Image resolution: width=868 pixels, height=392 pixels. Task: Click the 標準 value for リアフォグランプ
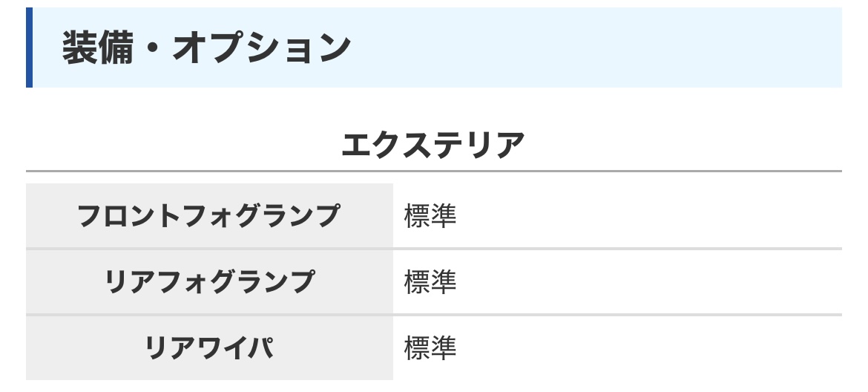[x=430, y=282]
